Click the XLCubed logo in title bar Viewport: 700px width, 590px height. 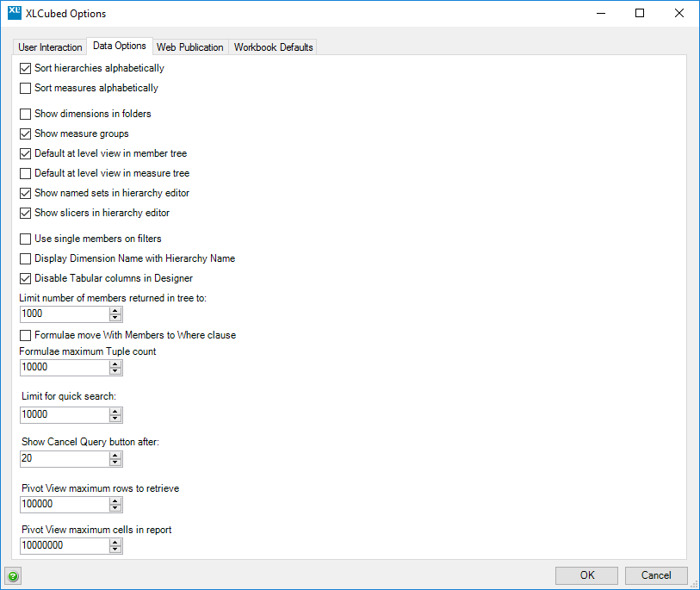[x=15, y=13]
